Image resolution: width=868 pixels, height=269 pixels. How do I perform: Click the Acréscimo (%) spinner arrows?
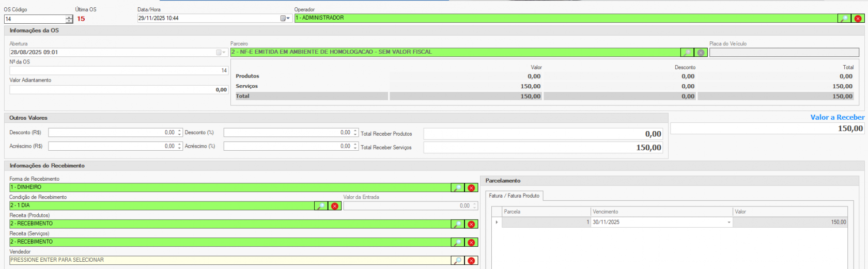pyautogui.click(x=355, y=147)
